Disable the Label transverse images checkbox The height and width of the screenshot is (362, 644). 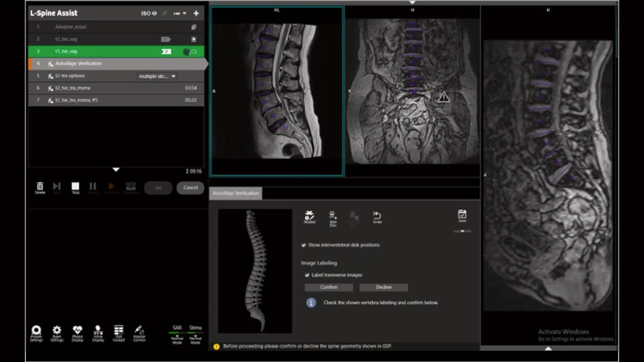(x=308, y=275)
